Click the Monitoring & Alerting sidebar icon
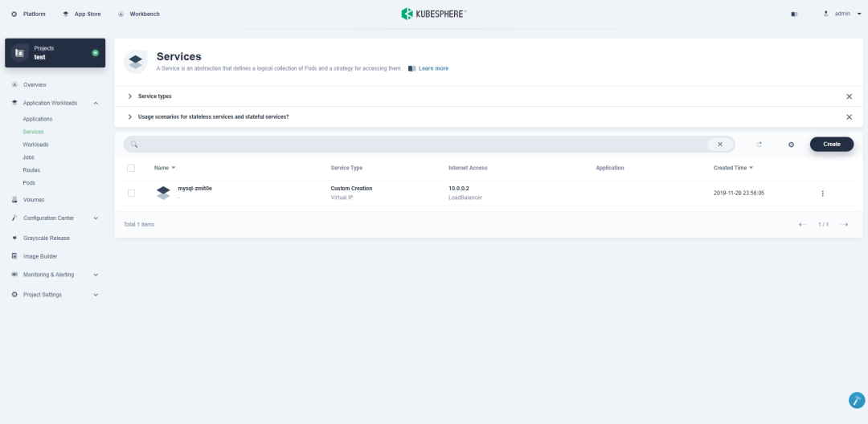Viewport: 868px width, 424px height. 14,274
